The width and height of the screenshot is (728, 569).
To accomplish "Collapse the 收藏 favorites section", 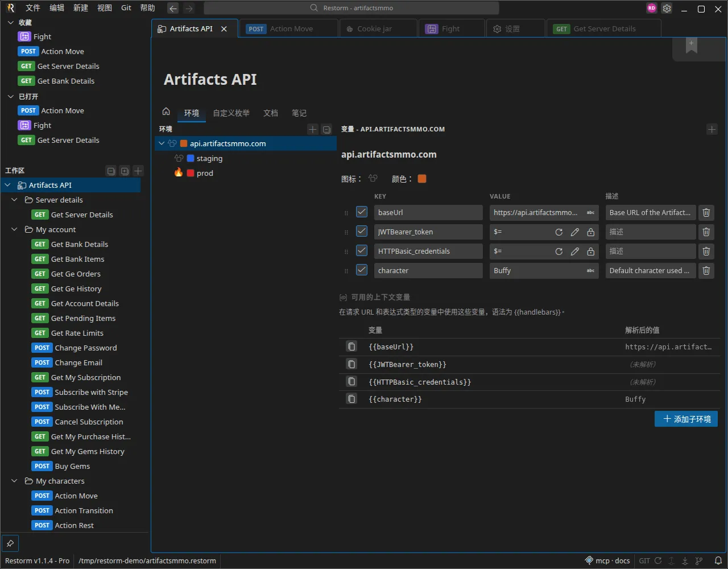I will pyautogui.click(x=10, y=22).
